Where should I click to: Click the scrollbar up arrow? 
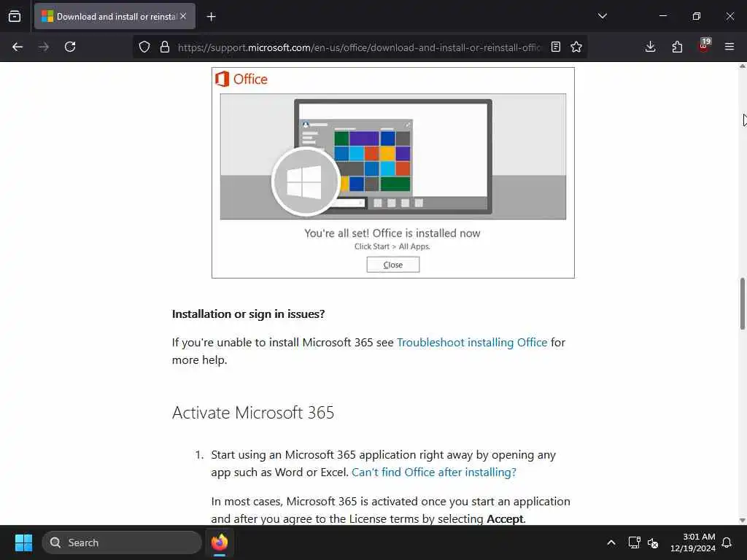(742, 66)
